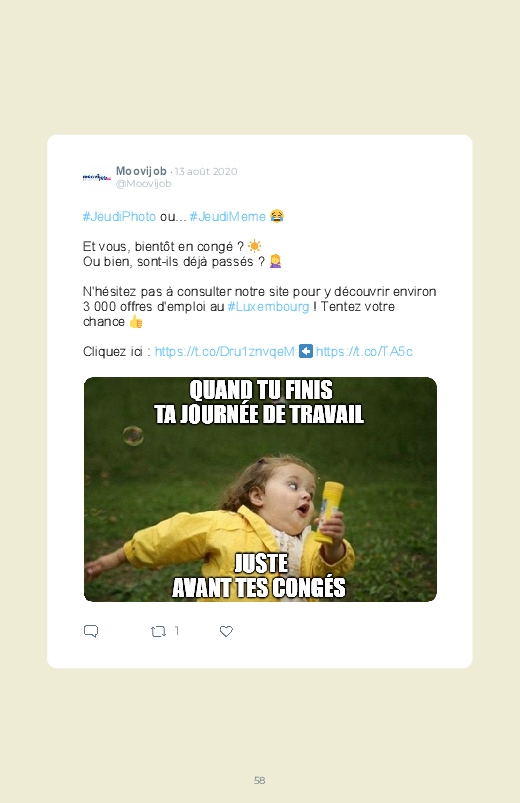The height and width of the screenshot is (803, 520).
Task: Click the 13 août 2020 timestamp
Action: pyautogui.click(x=206, y=172)
